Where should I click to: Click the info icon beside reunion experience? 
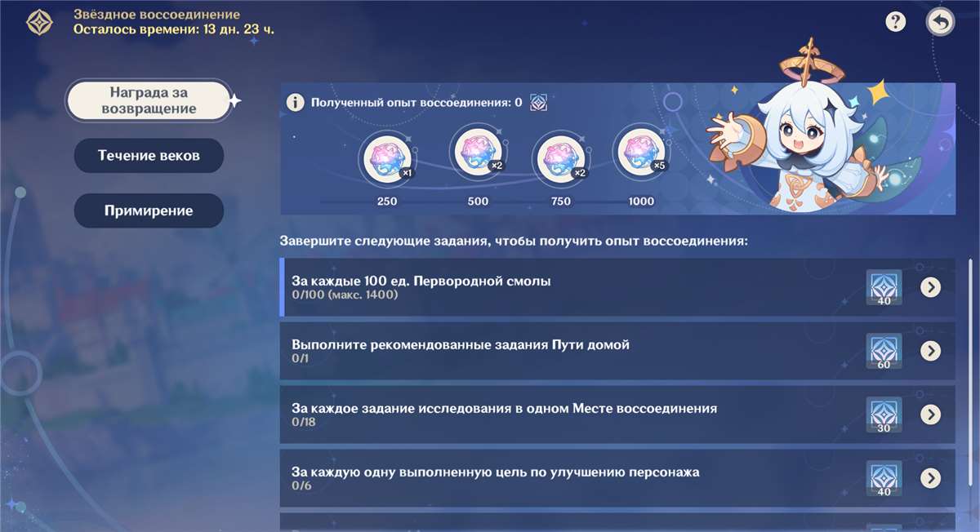(x=296, y=103)
